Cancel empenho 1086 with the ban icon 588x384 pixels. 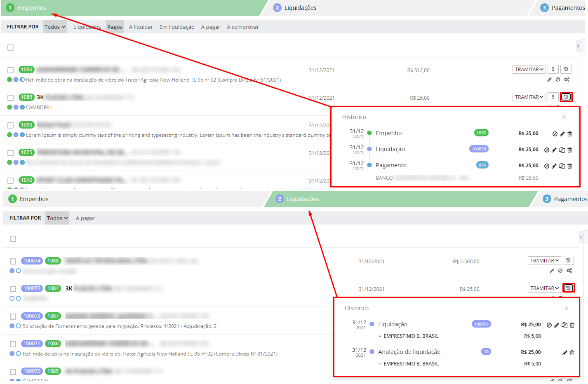(x=558, y=80)
